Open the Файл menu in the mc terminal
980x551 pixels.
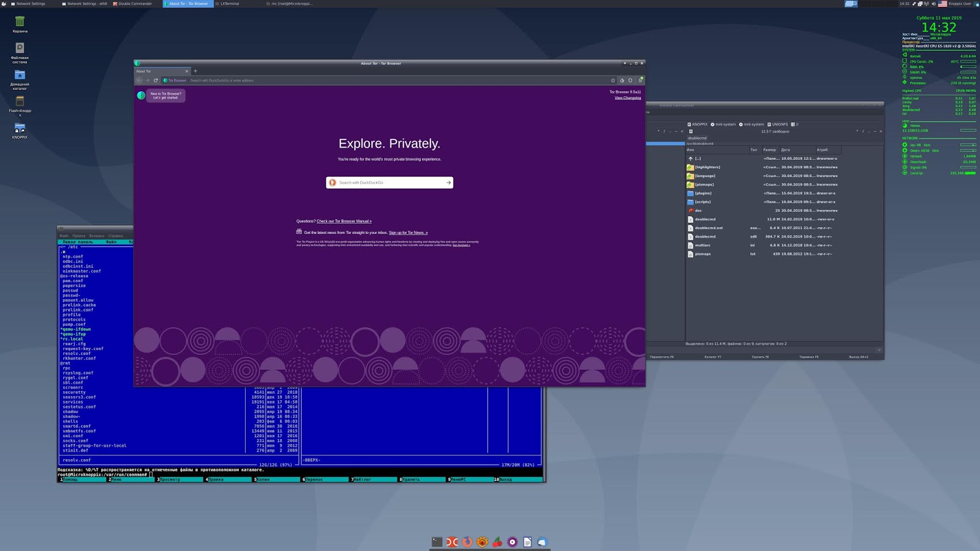point(64,236)
